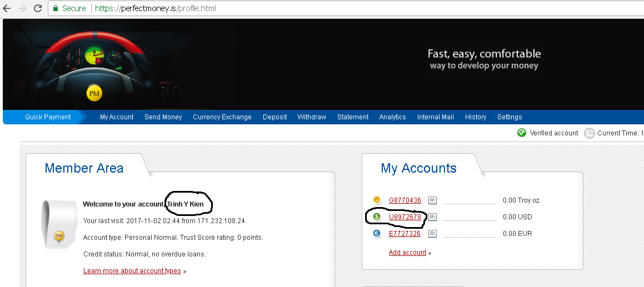
Task: Click the last visit info line
Action: 164,221
